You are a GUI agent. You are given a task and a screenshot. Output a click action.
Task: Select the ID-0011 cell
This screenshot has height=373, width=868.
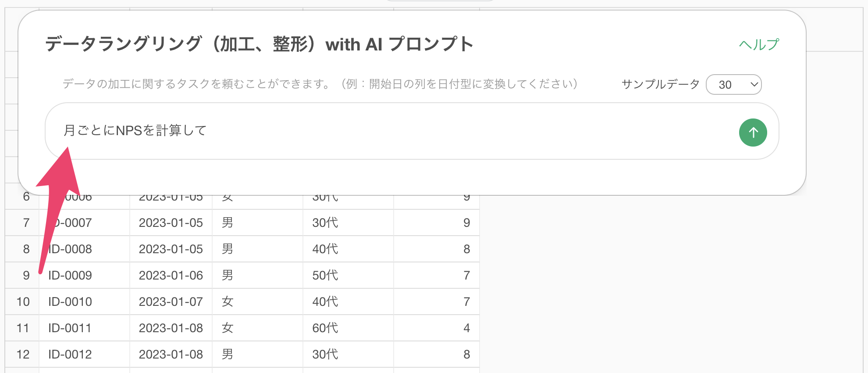[x=70, y=328]
